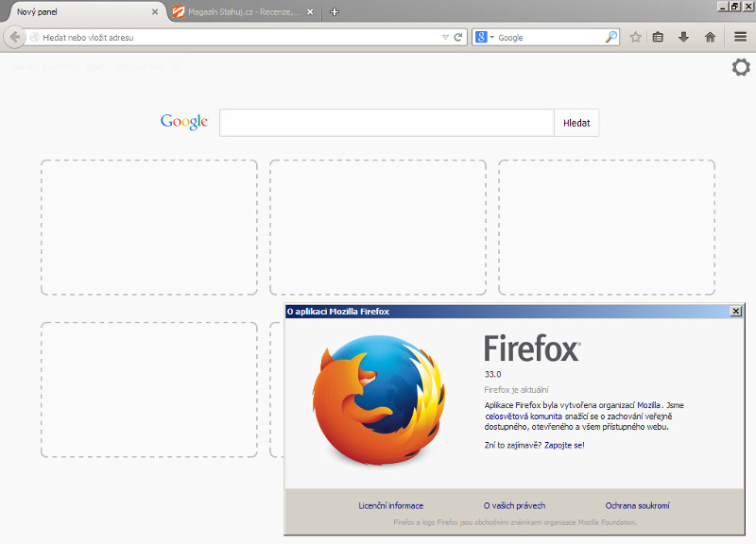Select the top middle empty tile
This screenshot has width=756, height=544.
[377, 227]
